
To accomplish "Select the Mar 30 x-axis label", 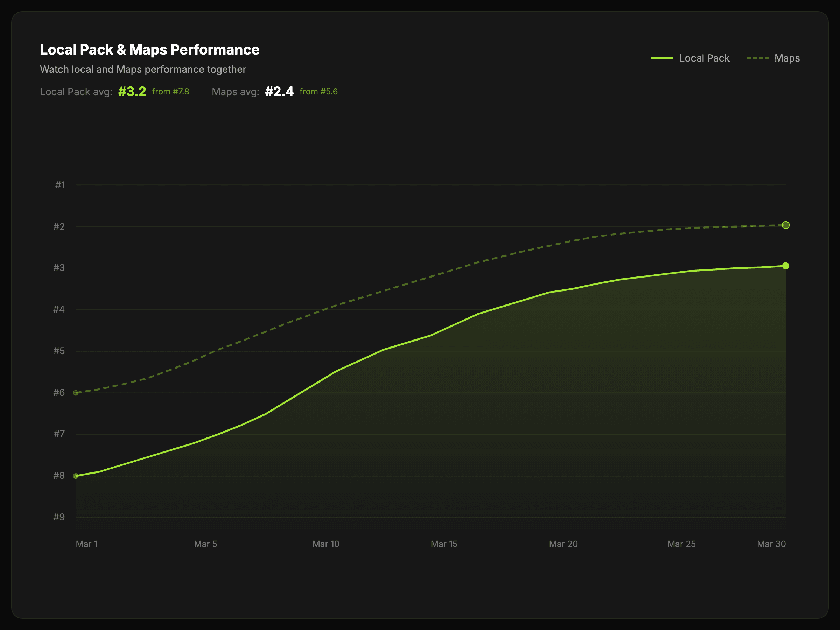I will point(771,544).
